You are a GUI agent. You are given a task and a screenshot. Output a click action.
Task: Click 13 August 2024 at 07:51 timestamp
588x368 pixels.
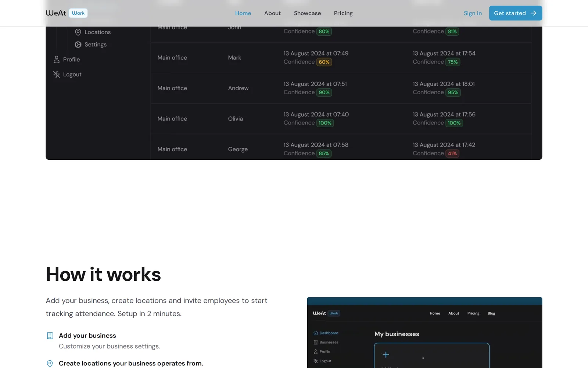(x=315, y=84)
